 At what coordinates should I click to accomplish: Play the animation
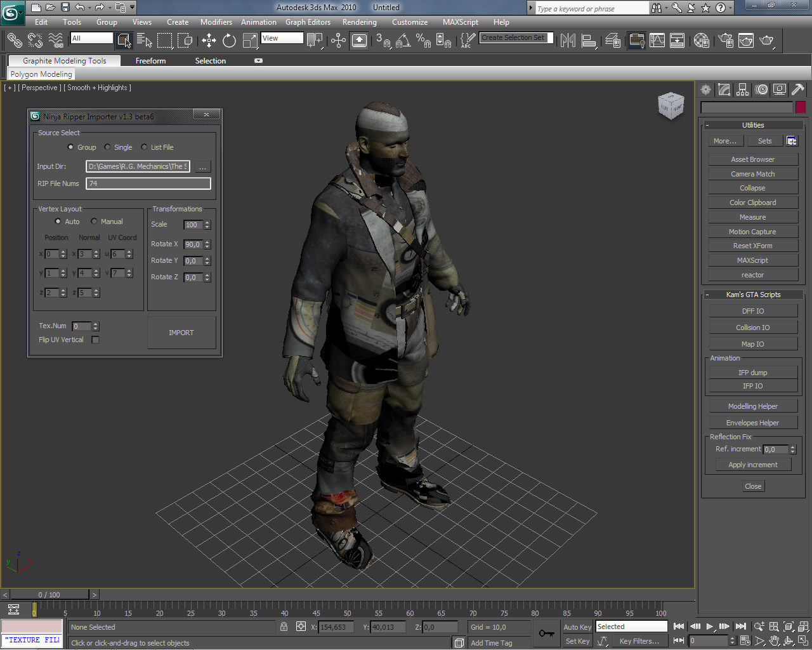click(710, 627)
